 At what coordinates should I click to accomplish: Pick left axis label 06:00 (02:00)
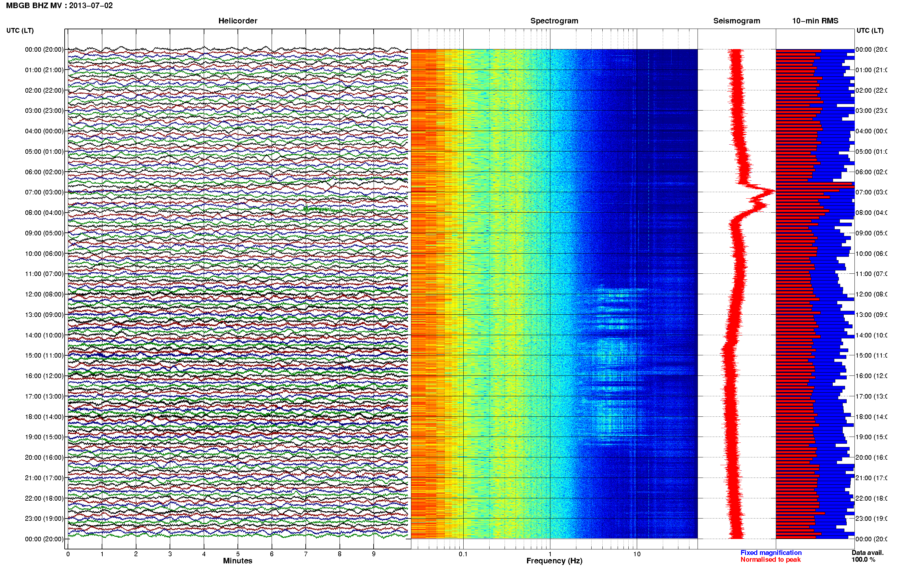tap(44, 172)
